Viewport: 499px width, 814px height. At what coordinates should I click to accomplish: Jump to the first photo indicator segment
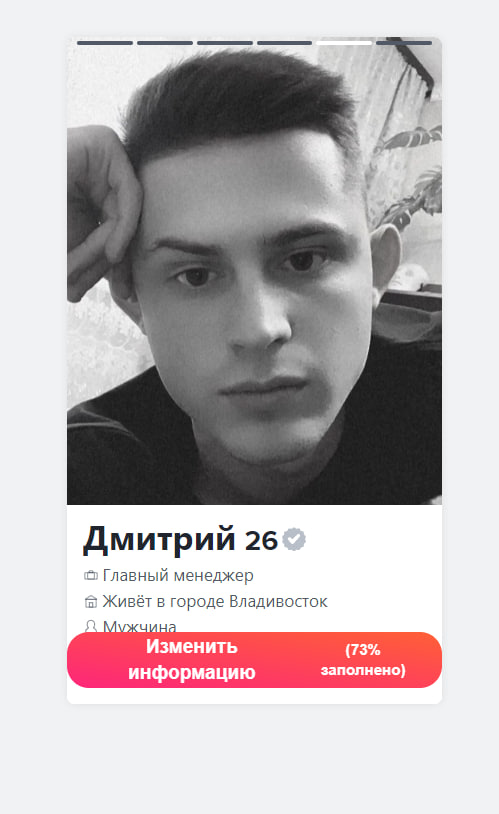105,43
